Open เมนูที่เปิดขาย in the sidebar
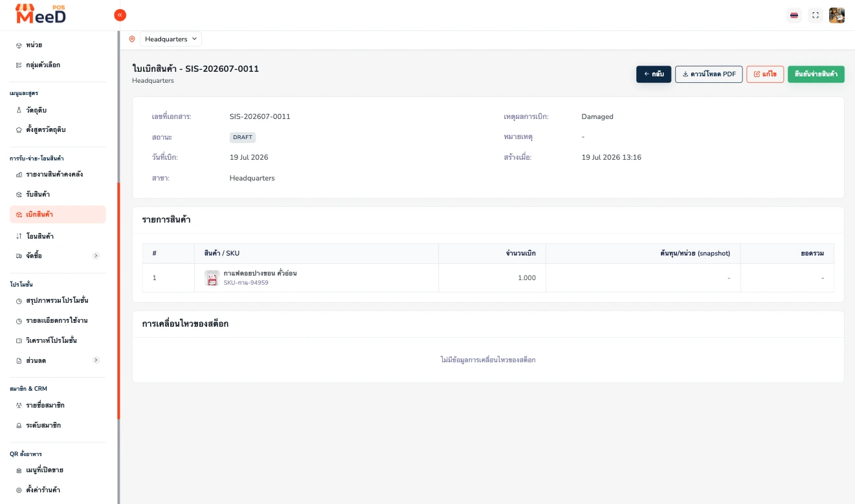Screen dimensions: 855x504 (x=58, y=470)
